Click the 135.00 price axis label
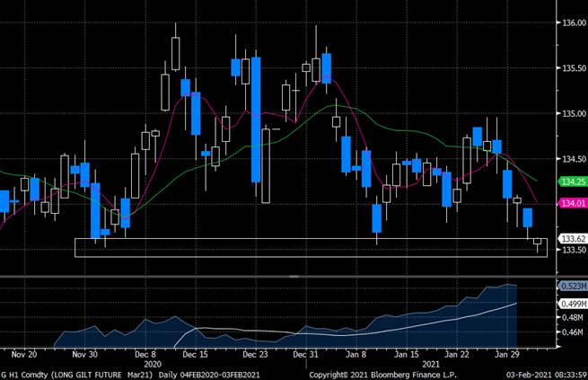Screen dimensions: 588x380 [x=575, y=114]
